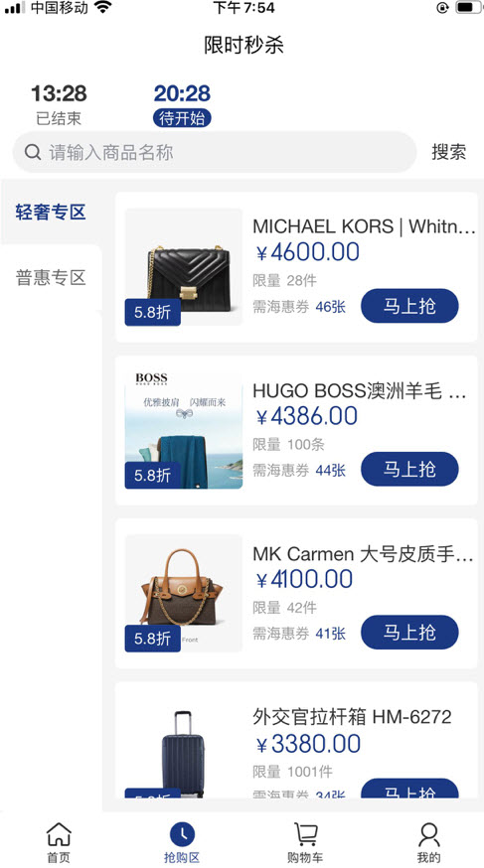Open HUGO BOSS澳洲羊毛 product title
Image resolution: width=484 pixels, height=868 pixels.
(x=360, y=391)
